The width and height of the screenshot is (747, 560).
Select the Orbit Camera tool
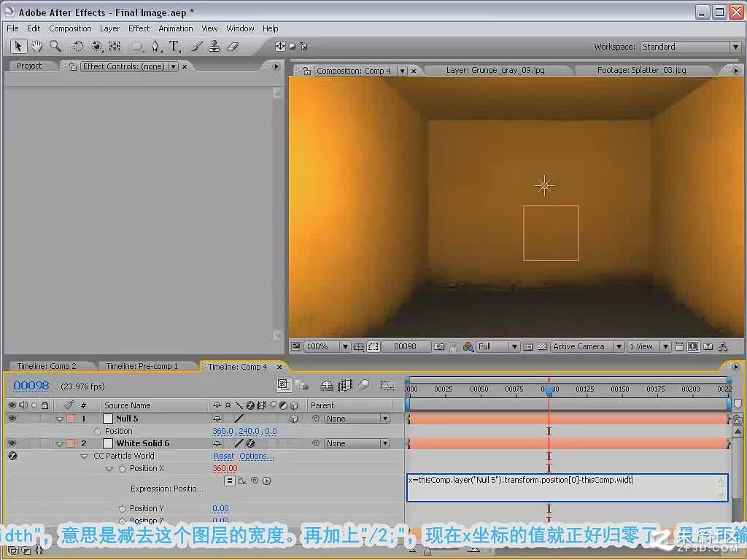pyautogui.click(x=97, y=46)
